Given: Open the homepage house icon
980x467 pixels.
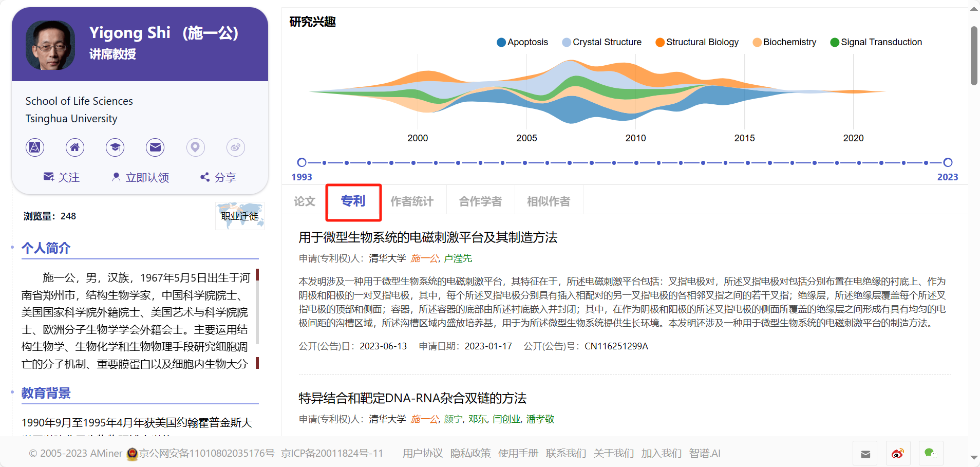Looking at the screenshot, I should [x=75, y=147].
